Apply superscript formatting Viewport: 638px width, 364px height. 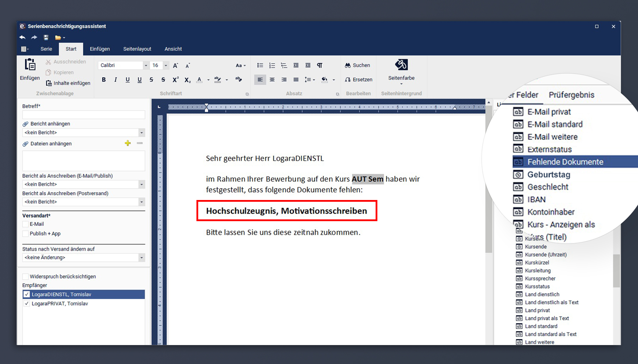pos(175,80)
